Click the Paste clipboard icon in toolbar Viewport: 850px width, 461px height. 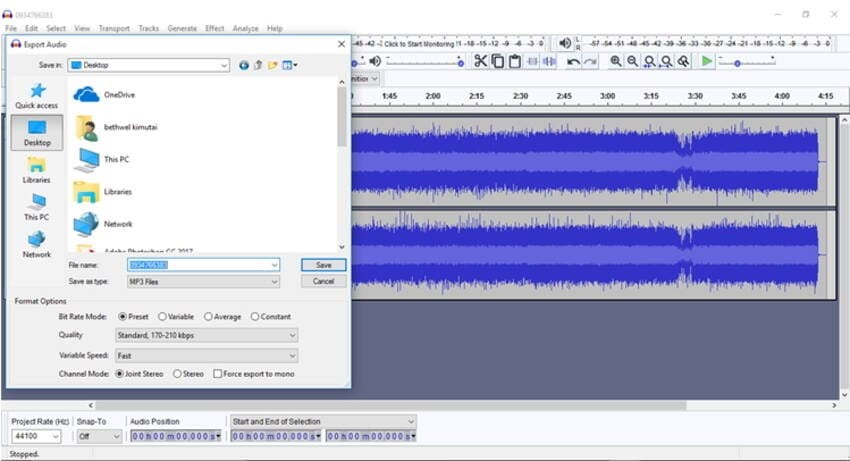[514, 61]
